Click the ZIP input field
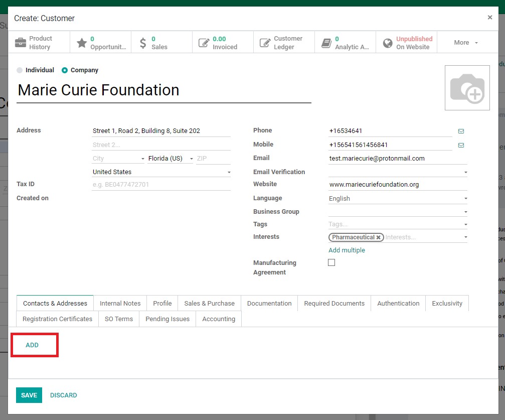The height and width of the screenshot is (420, 505). tap(213, 158)
